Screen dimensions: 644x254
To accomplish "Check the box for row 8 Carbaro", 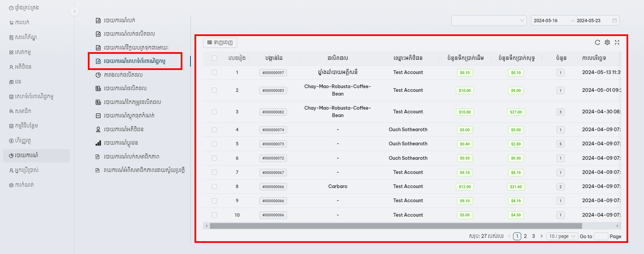I will click(x=214, y=186).
